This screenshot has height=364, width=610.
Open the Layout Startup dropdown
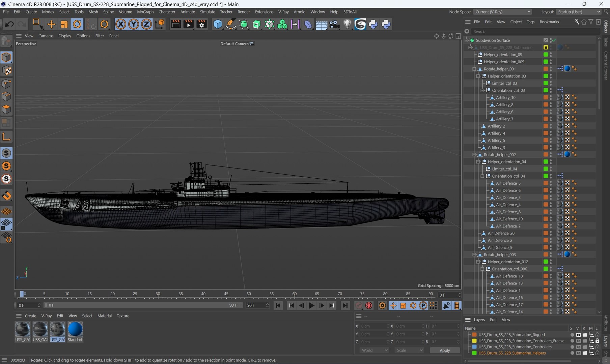[579, 12]
